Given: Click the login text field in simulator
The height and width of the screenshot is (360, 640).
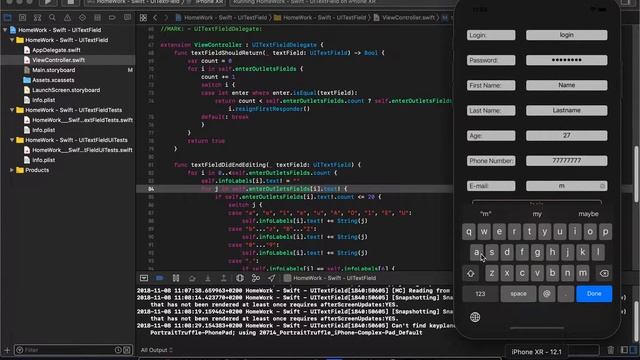Looking at the screenshot, I should tap(567, 35).
